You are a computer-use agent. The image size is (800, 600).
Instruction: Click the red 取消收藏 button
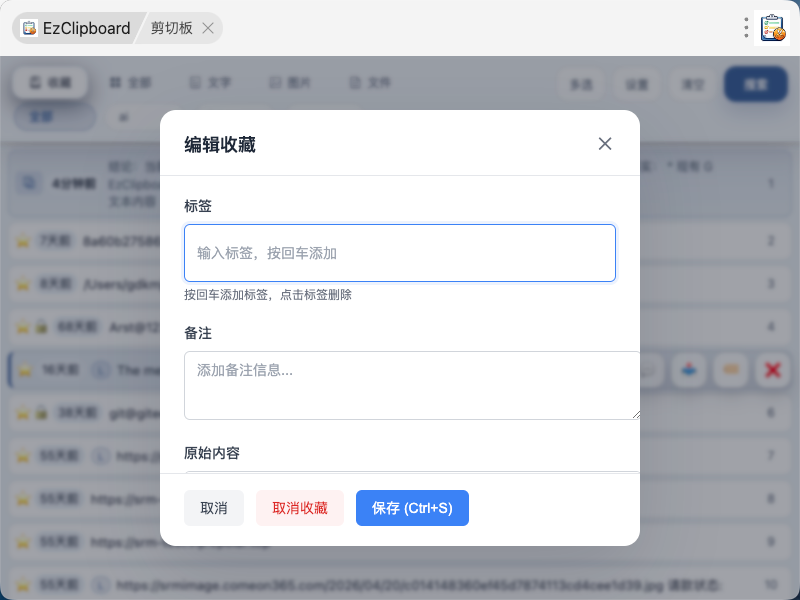(x=300, y=508)
